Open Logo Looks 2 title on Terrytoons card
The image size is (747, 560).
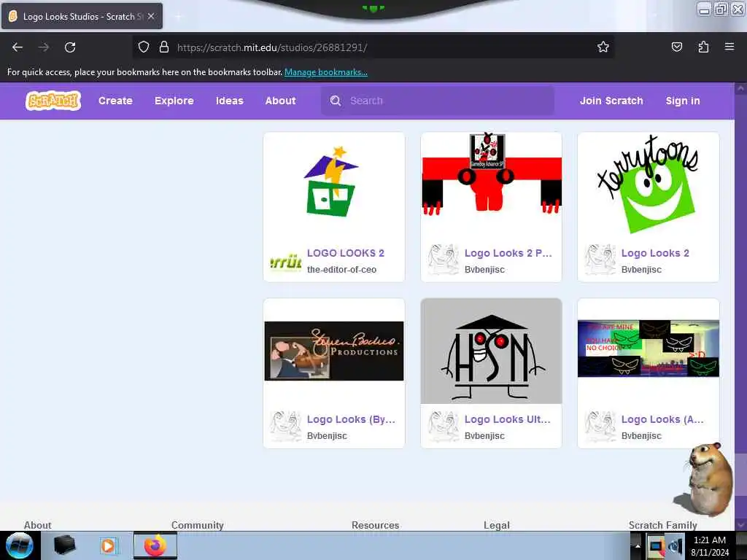click(x=655, y=253)
